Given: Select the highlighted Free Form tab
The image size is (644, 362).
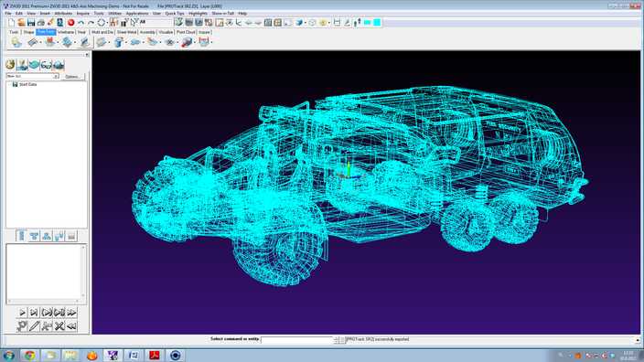Looking at the screenshot, I should click(46, 32).
